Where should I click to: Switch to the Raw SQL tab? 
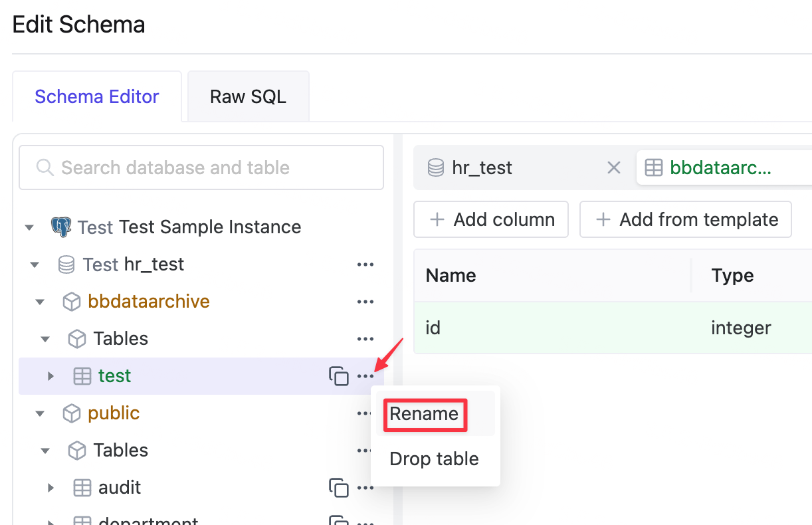click(249, 96)
